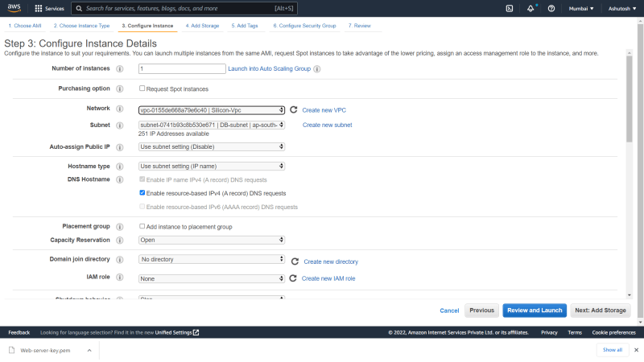Click info icon beside Launch into Auto Scaling Group
The image size is (644, 362).
click(x=317, y=69)
